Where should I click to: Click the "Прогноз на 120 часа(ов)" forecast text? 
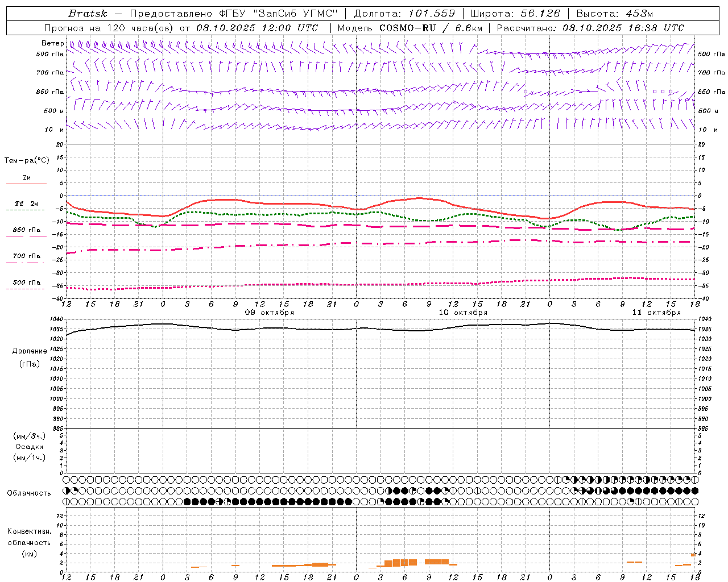pos(109,28)
